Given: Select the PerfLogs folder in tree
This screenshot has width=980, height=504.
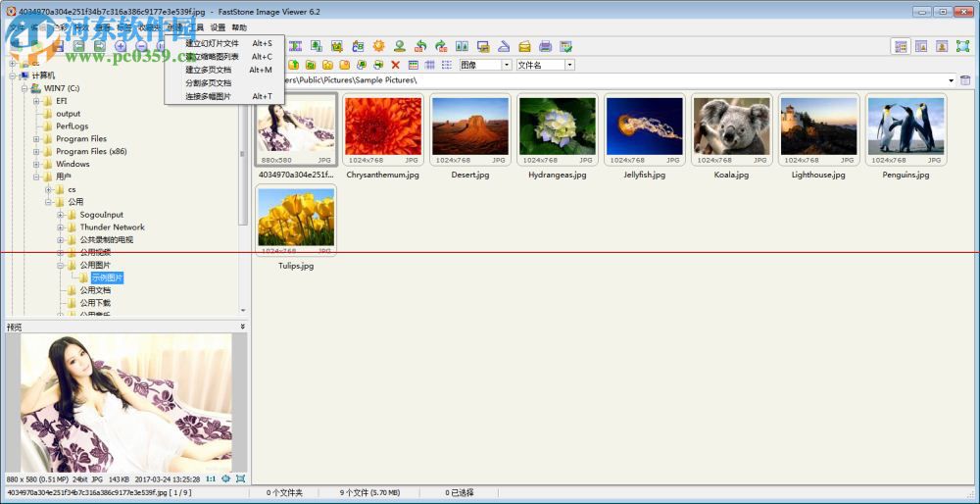Looking at the screenshot, I should pos(72,126).
